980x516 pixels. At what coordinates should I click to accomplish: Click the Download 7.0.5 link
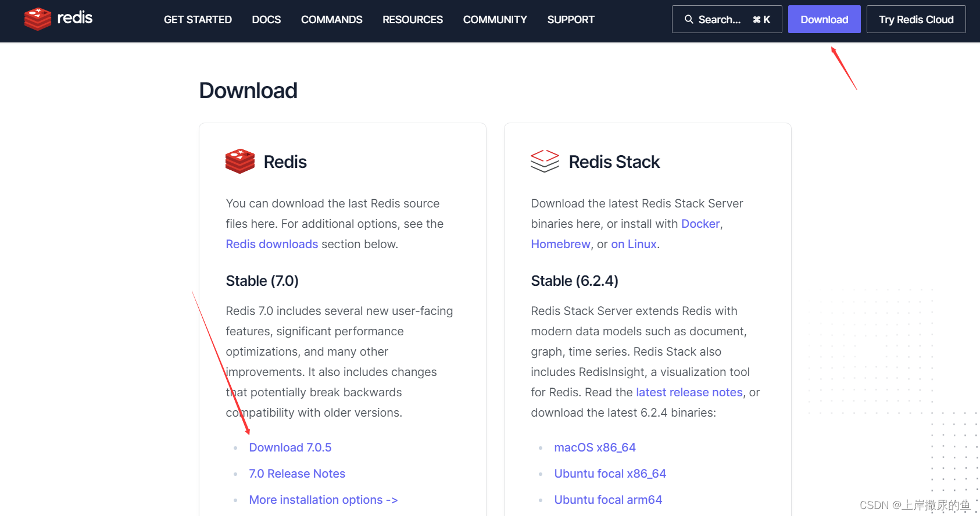point(290,447)
